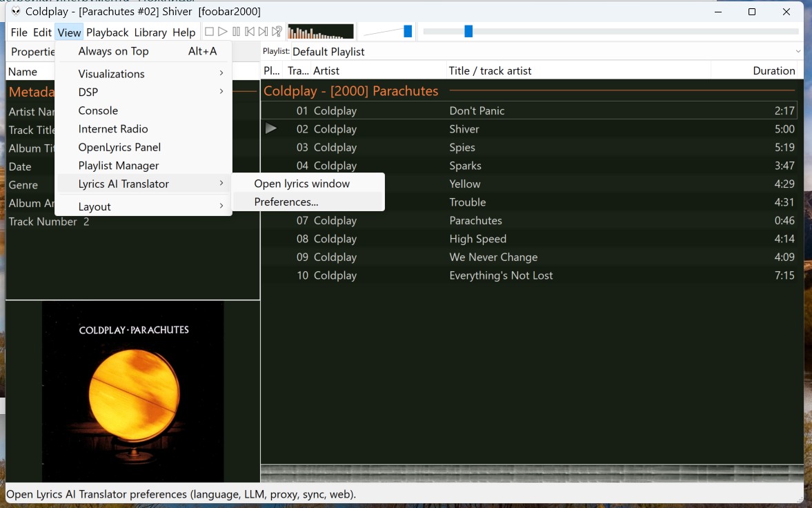Click the Date property row
Image resolution: width=812 pixels, height=508 pixels.
pos(30,166)
